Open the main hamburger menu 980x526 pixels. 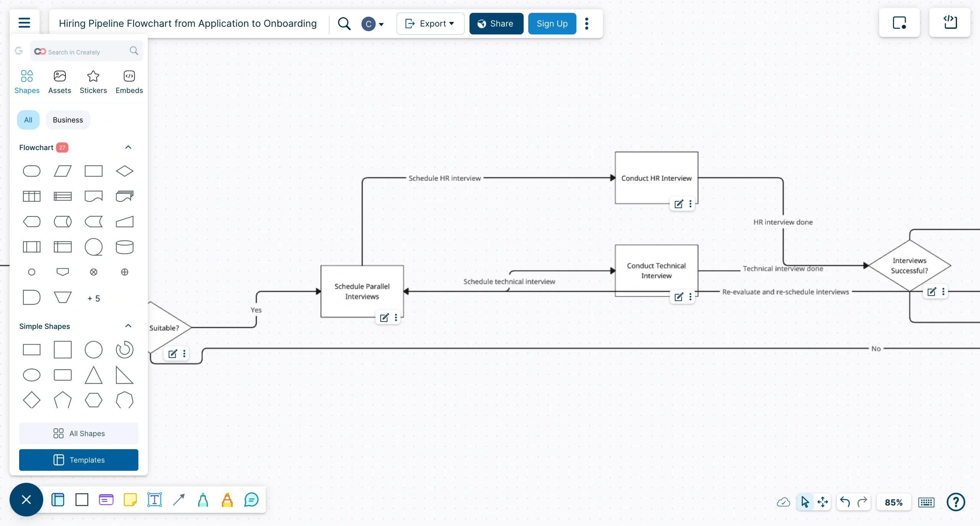[24, 23]
